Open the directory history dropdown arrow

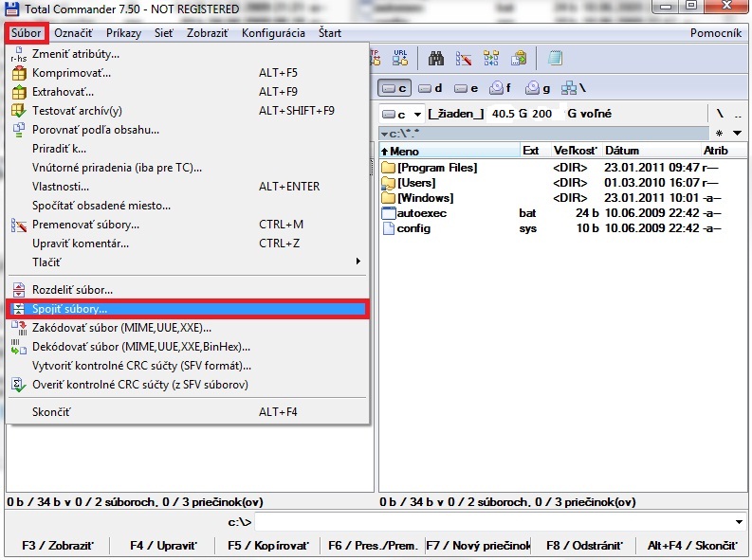[x=738, y=134]
